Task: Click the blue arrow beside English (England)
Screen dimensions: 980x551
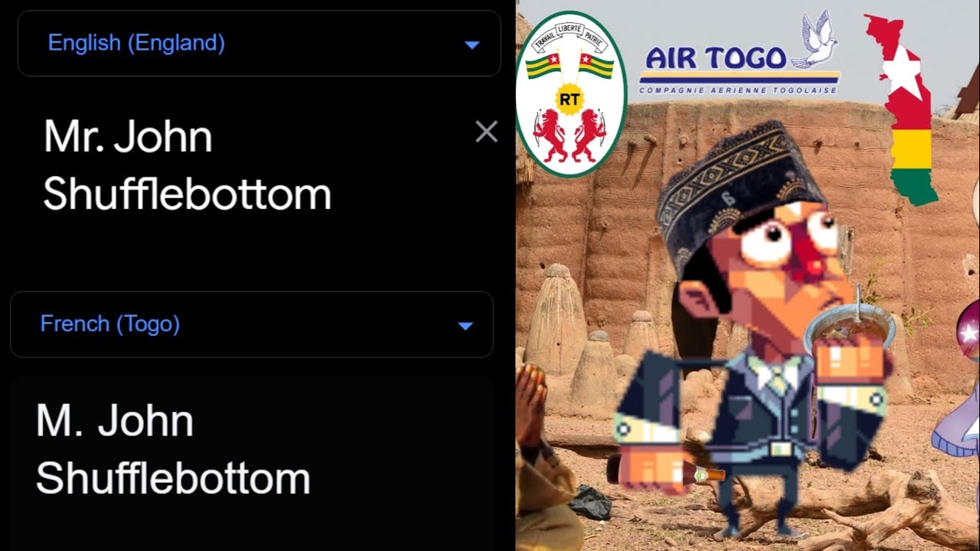Action: point(472,45)
